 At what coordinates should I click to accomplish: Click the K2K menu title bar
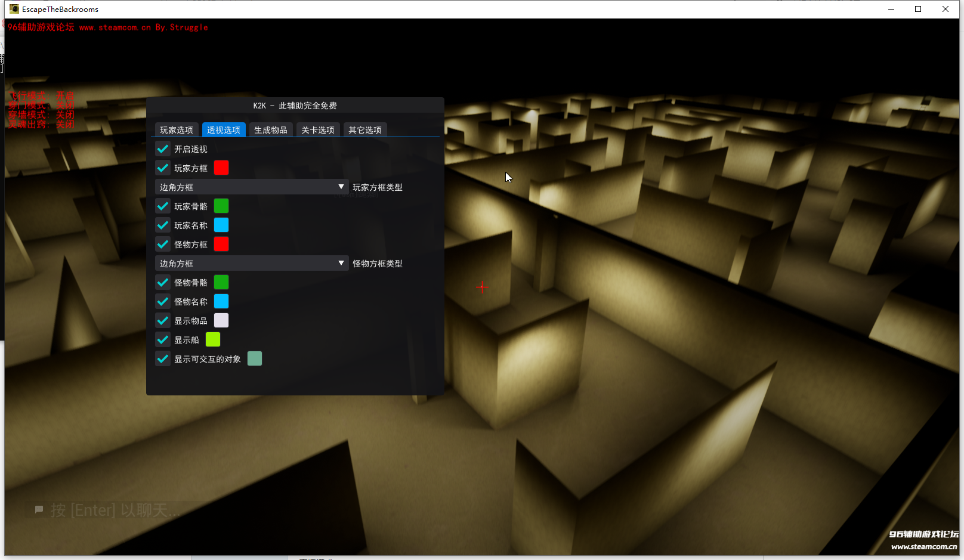coord(295,106)
